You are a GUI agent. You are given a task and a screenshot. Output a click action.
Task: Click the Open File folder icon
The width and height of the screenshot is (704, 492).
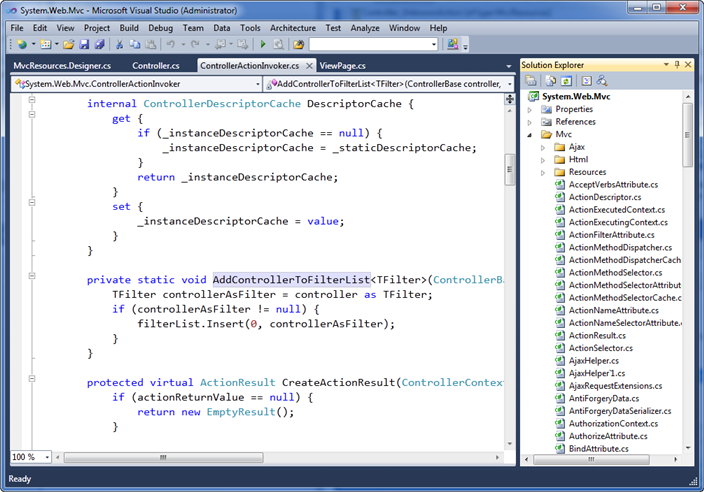[x=69, y=44]
